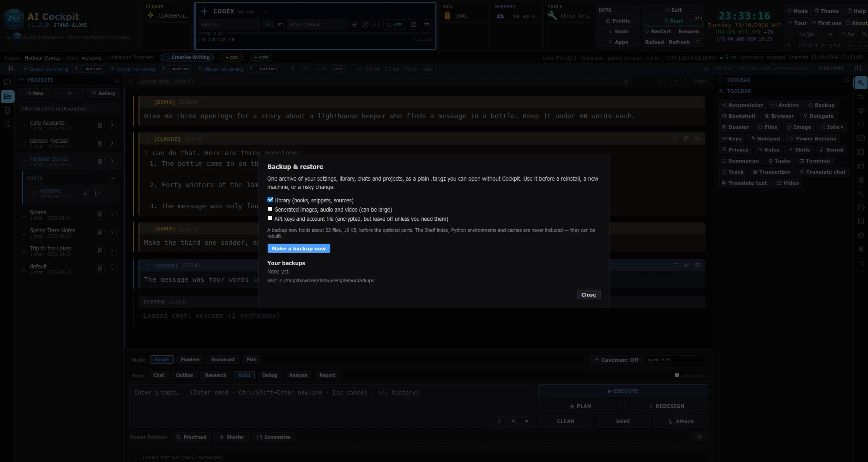Enable the Library checkbox in Backup dialog
868x462 pixels.
pos(270,200)
